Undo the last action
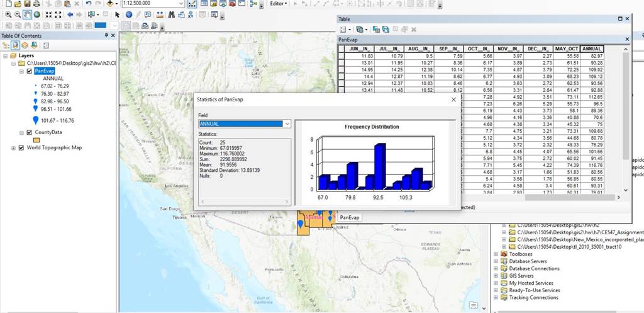The height and width of the screenshot is (313, 644). coord(88,4)
